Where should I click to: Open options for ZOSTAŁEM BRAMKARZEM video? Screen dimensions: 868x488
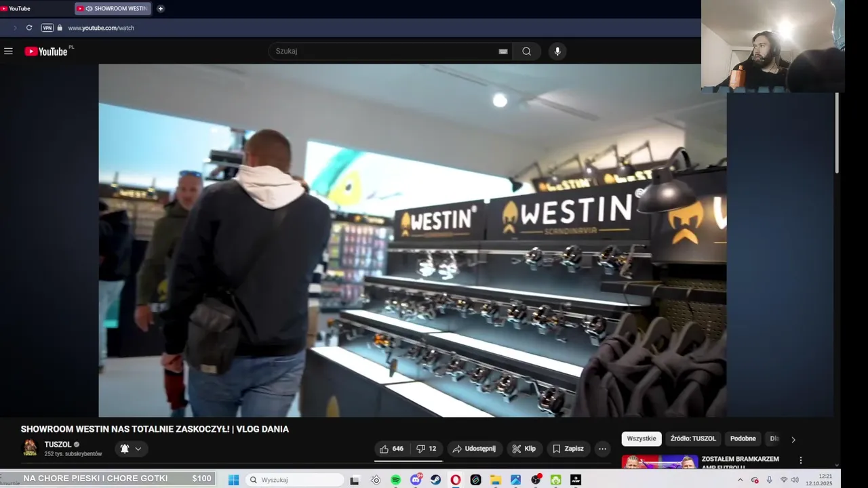click(800, 460)
